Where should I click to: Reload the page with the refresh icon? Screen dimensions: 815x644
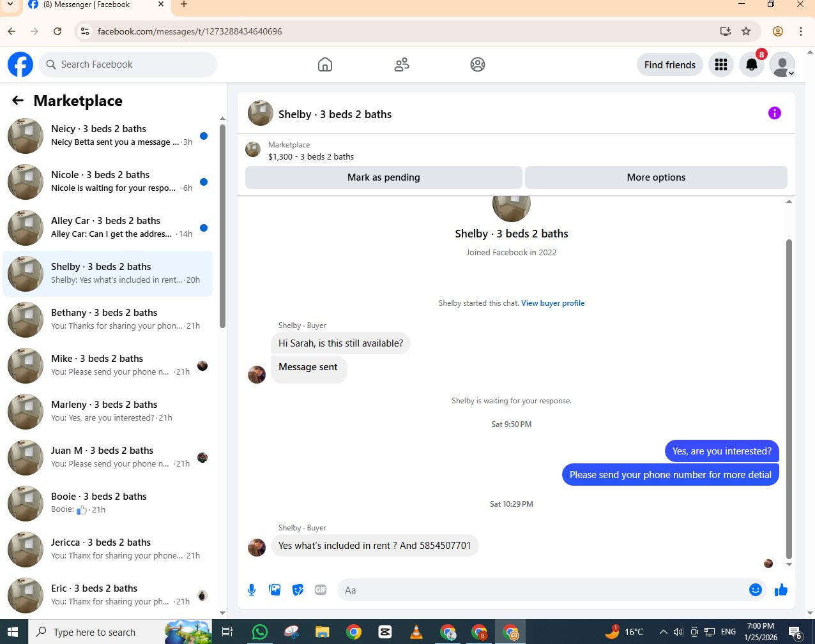coord(57,31)
